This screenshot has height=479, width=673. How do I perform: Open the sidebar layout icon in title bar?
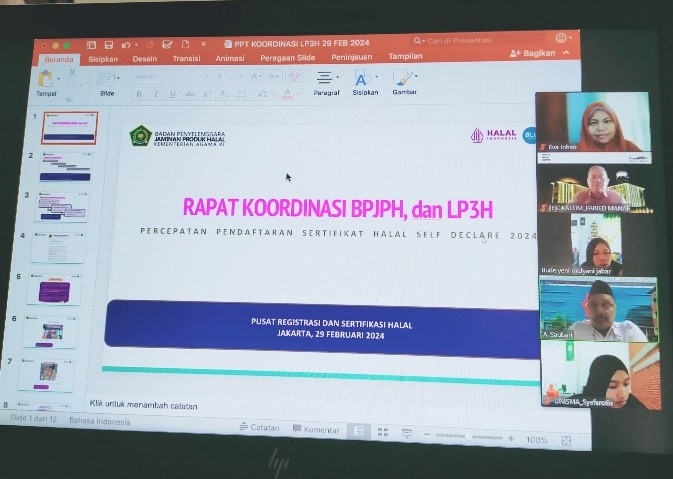[91, 45]
